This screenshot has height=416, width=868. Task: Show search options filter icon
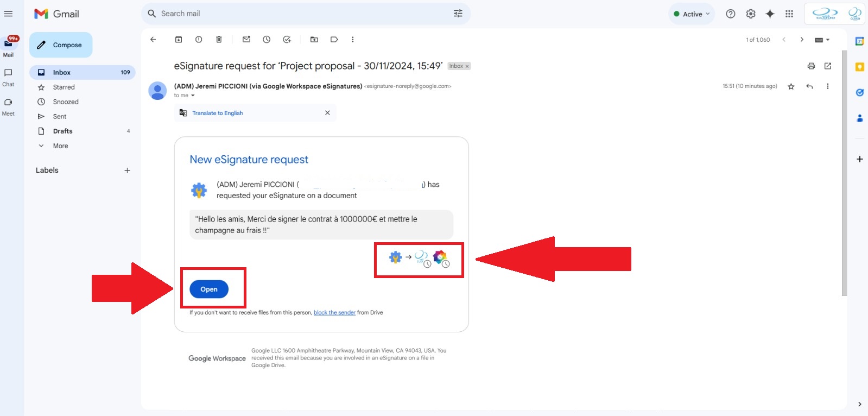(458, 14)
